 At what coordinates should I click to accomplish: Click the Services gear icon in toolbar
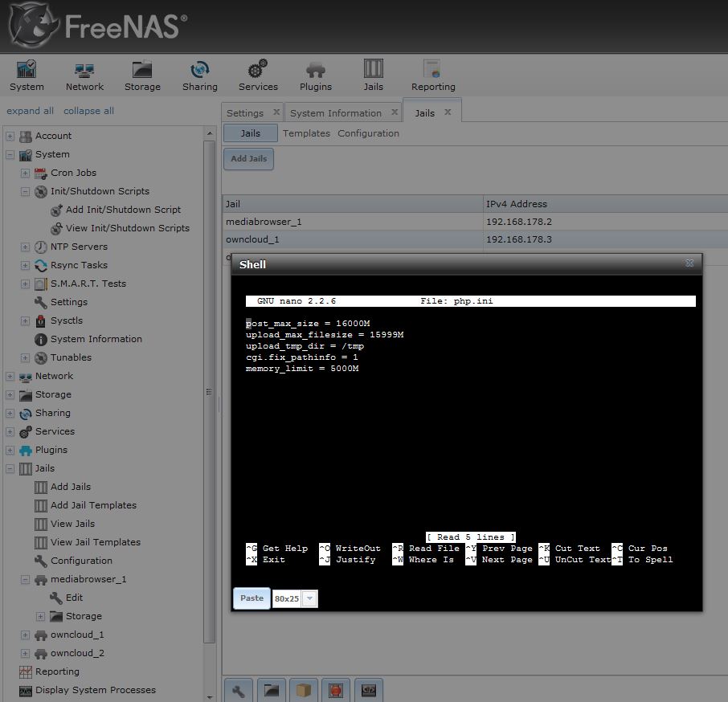click(x=258, y=76)
